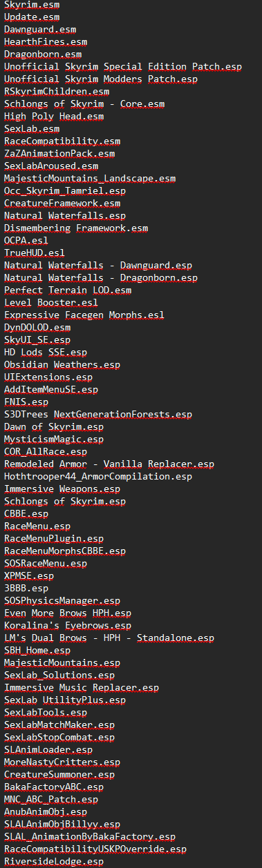The height and width of the screenshot is (868, 262).
Task: Select RiversideLodge.esp line
Action: point(54,861)
